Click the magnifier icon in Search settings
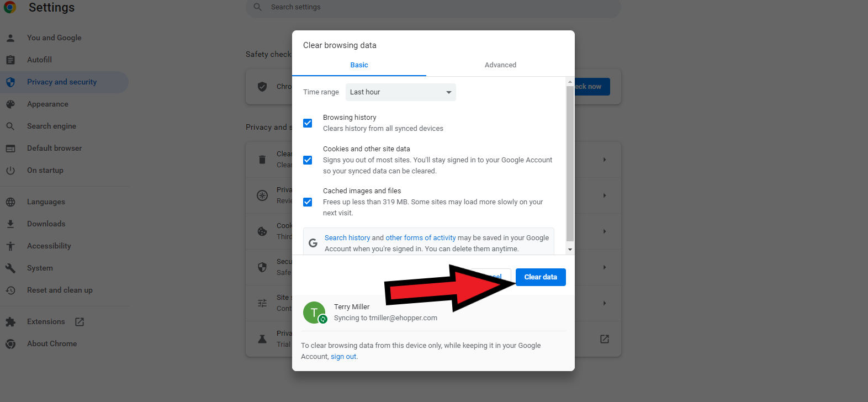The height and width of the screenshot is (402, 868). [x=257, y=7]
